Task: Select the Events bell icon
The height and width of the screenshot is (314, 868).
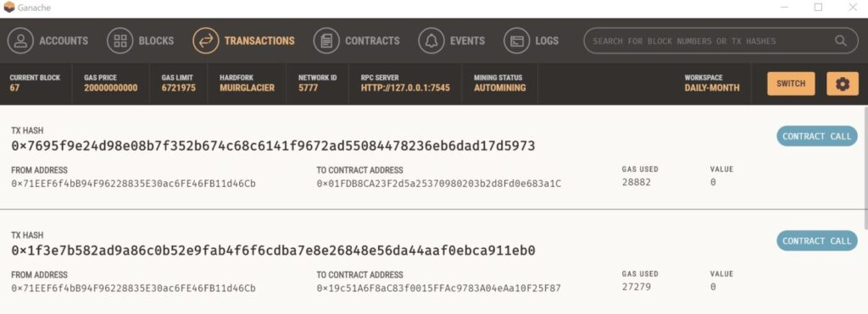Action: pyautogui.click(x=431, y=41)
